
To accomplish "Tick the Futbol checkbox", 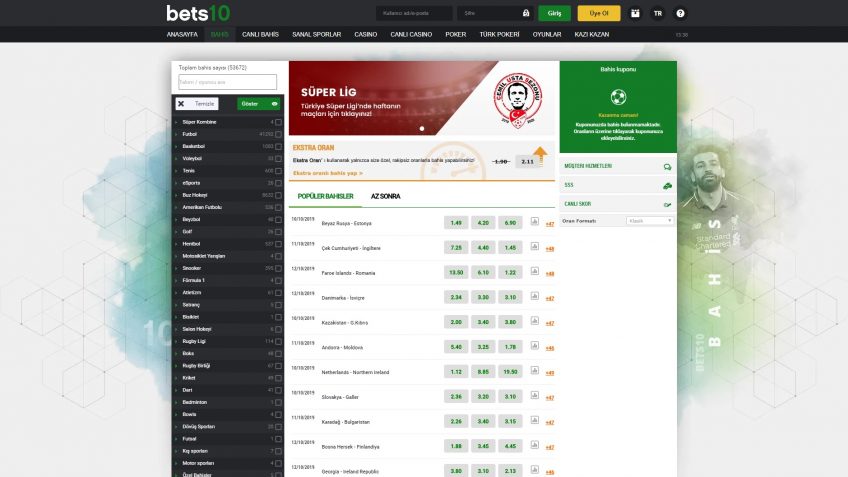I will pos(279,134).
